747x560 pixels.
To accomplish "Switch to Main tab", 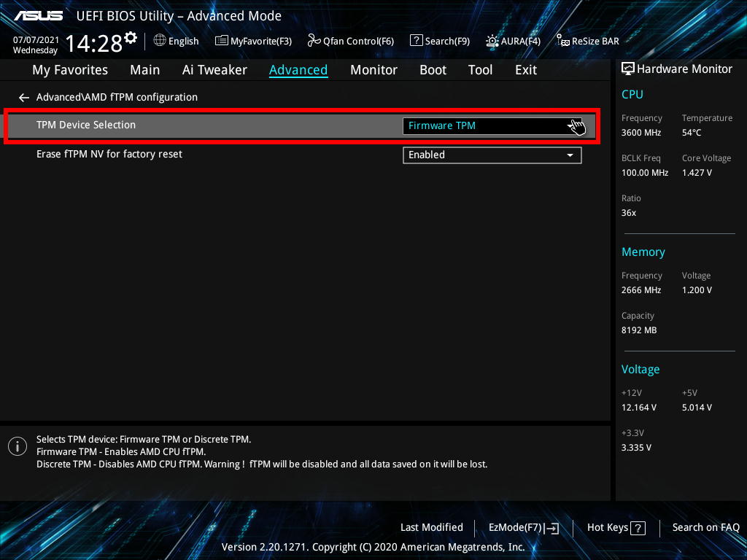I will click(145, 70).
